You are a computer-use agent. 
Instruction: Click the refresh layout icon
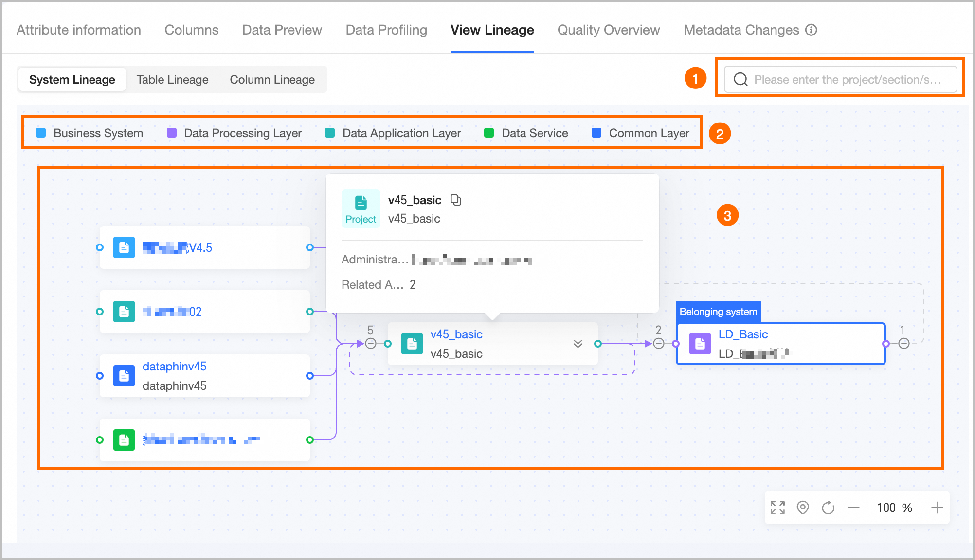point(828,507)
